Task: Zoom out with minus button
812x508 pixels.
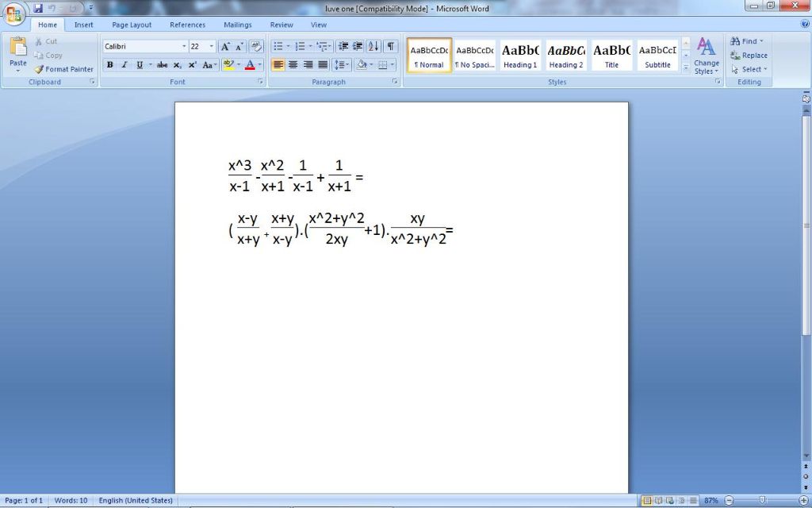Action: (729, 500)
